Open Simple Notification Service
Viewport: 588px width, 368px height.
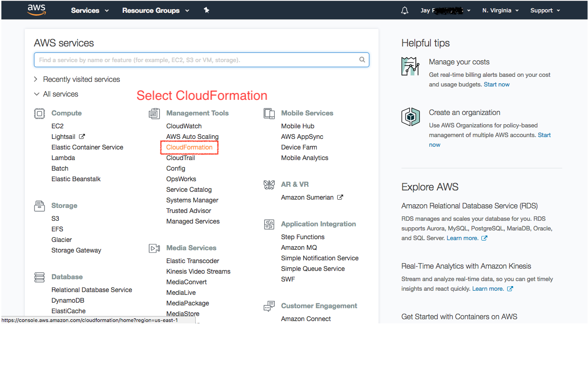320,258
